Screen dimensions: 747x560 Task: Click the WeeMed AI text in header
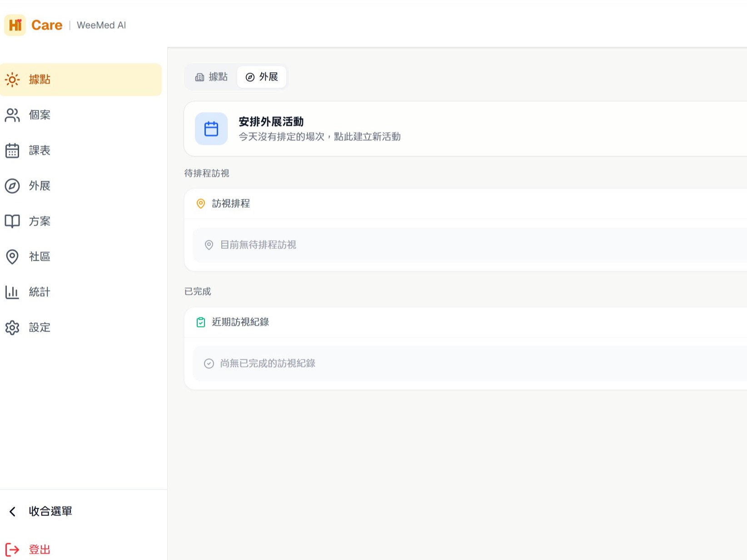coord(101,25)
